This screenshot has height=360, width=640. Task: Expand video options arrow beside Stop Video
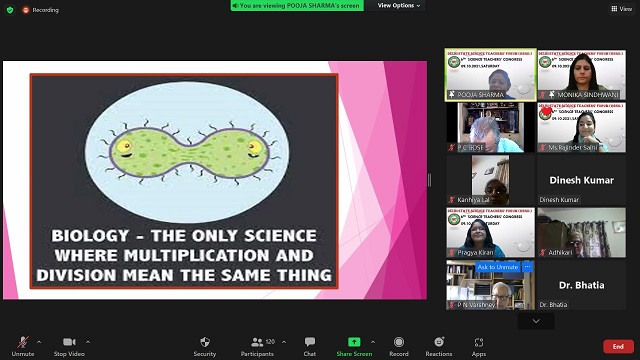pos(88,342)
